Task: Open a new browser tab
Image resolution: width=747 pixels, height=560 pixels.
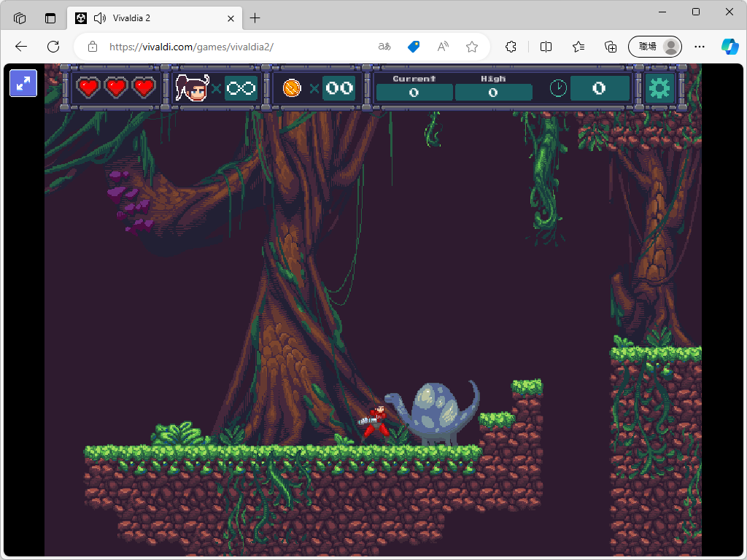Action: 255,17
